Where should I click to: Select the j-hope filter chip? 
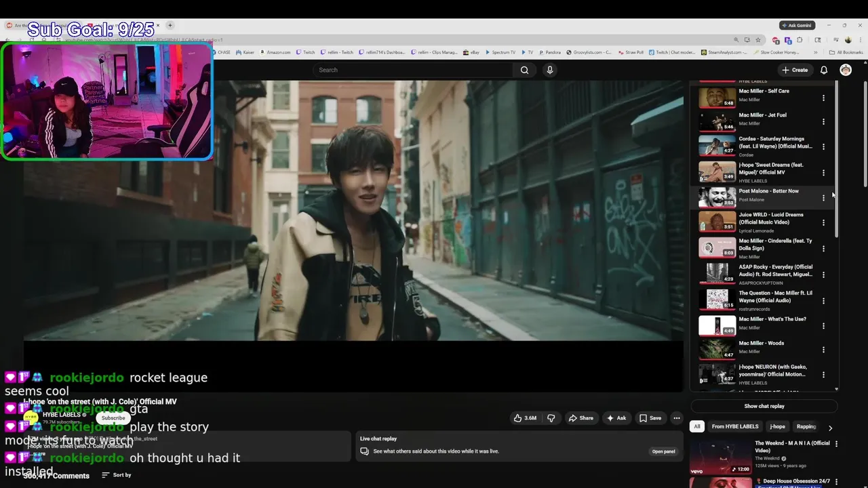pyautogui.click(x=778, y=426)
